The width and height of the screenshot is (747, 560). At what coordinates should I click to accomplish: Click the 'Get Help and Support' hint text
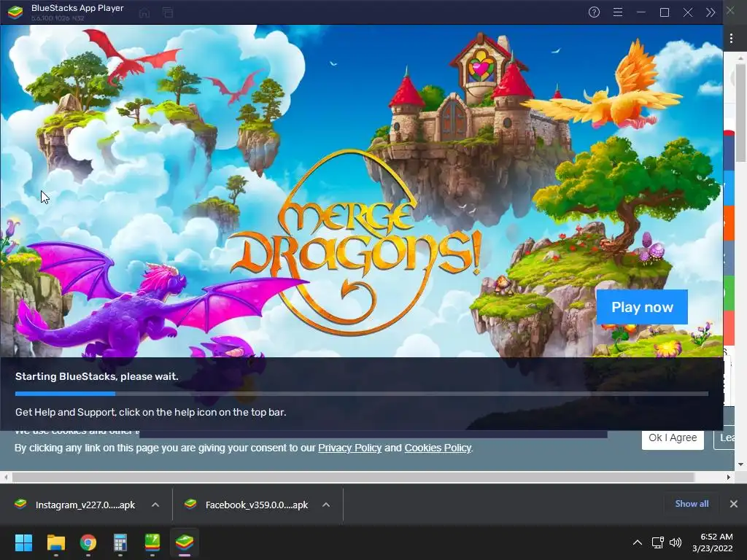(150, 412)
